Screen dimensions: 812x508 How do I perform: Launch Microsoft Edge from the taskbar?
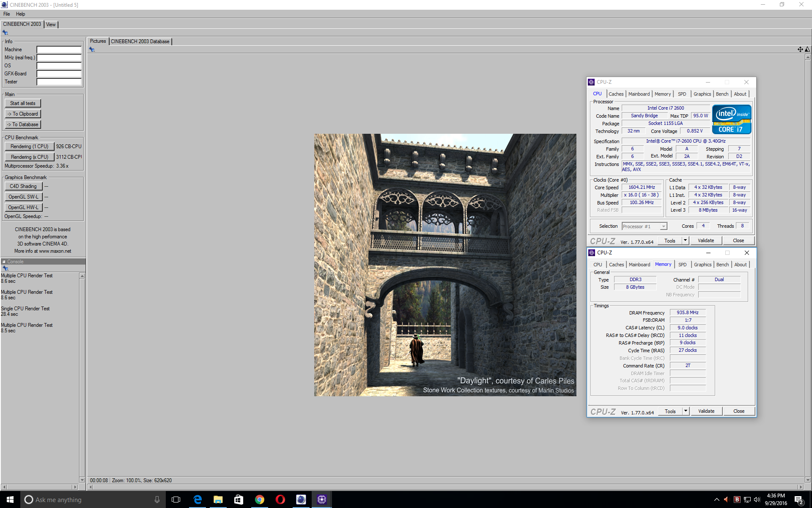coord(198,500)
